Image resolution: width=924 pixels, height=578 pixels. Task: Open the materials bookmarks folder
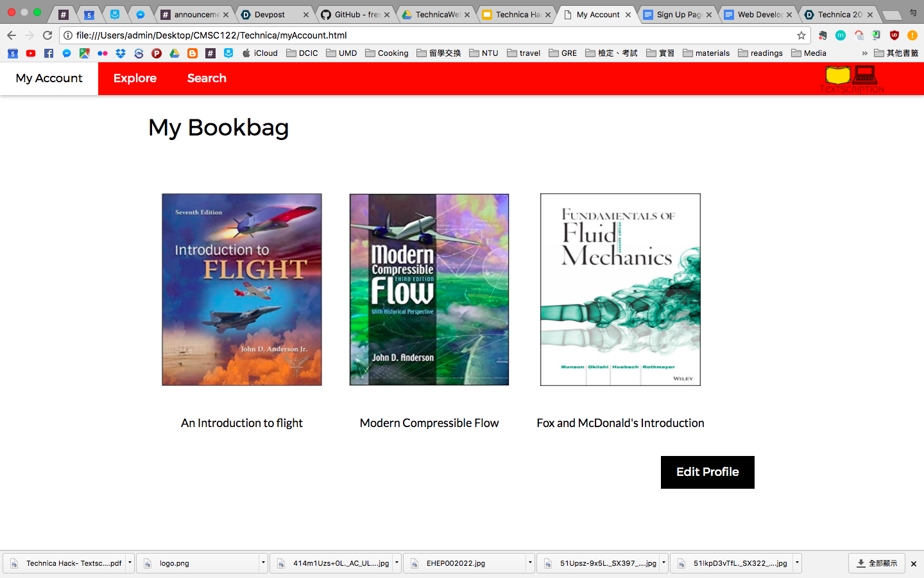pos(706,53)
